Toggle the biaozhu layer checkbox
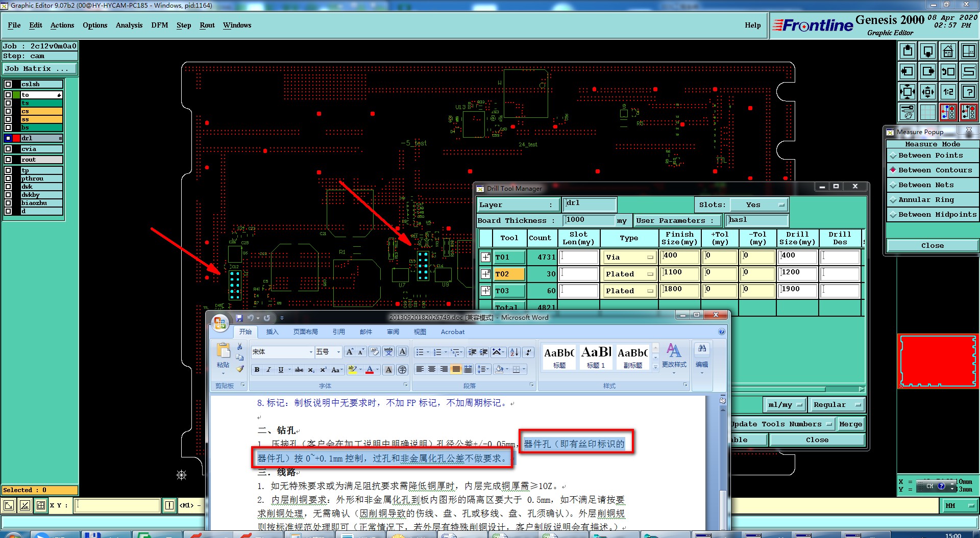The width and height of the screenshot is (980, 538). [x=8, y=203]
